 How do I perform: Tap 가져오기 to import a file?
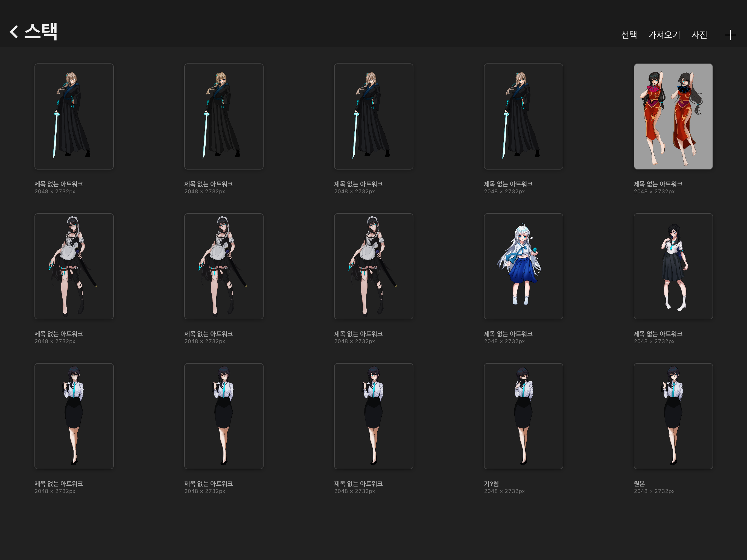(664, 35)
